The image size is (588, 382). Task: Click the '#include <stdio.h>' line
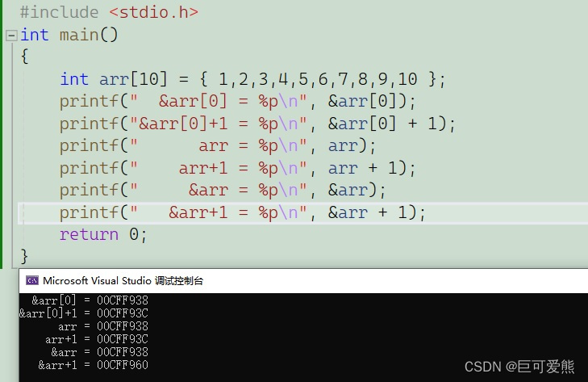click(x=109, y=12)
